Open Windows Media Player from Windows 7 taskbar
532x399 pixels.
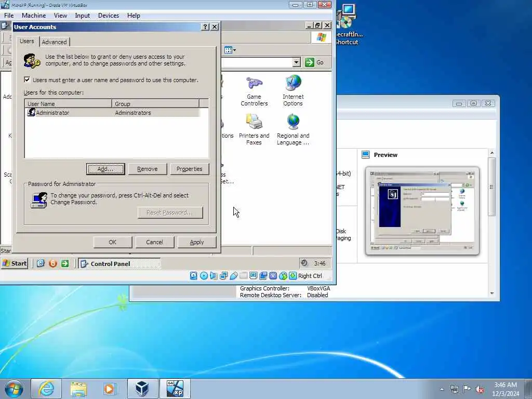pyautogui.click(x=109, y=389)
